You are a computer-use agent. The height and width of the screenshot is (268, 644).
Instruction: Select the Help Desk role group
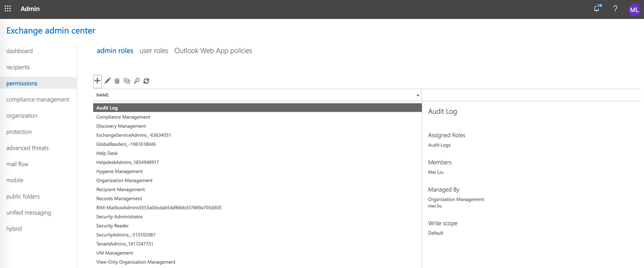click(x=107, y=153)
